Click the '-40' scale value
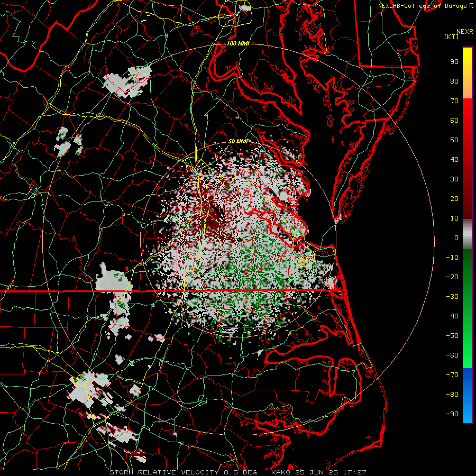Viewport: 476px width, 476px height. click(x=452, y=316)
